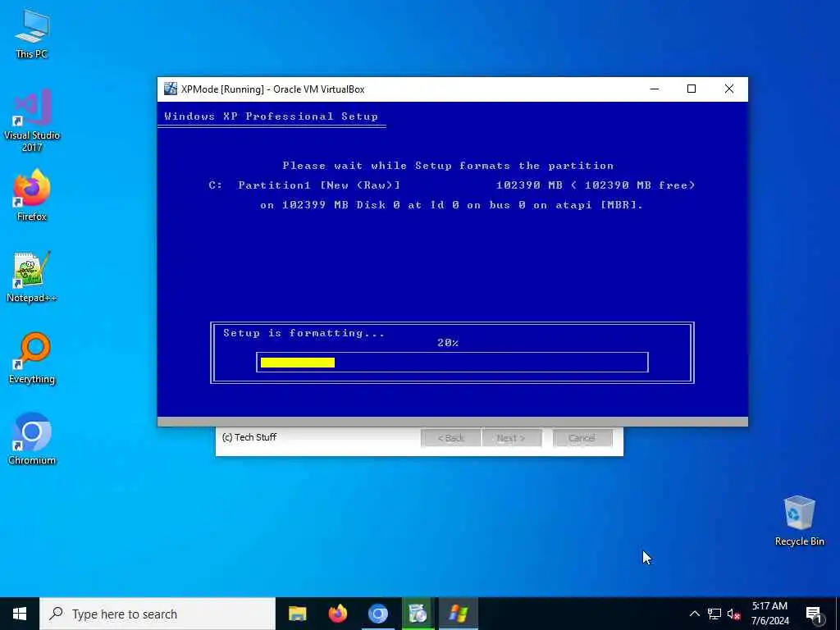Open the 5:17 AM clock calendar
The width and height of the screenshot is (840, 630).
769,614
